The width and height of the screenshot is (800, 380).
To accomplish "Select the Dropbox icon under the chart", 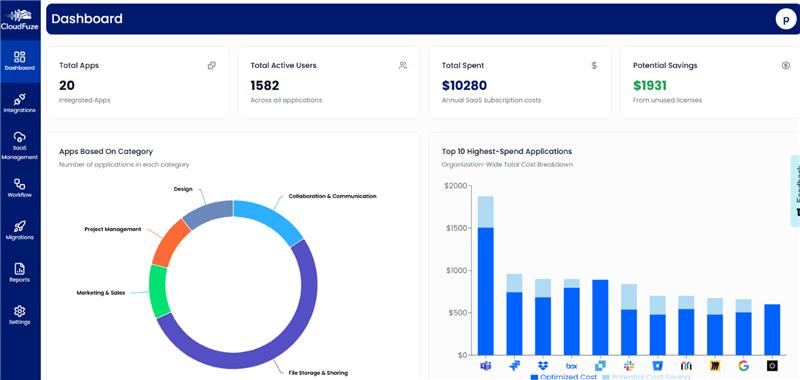I will 543,366.
